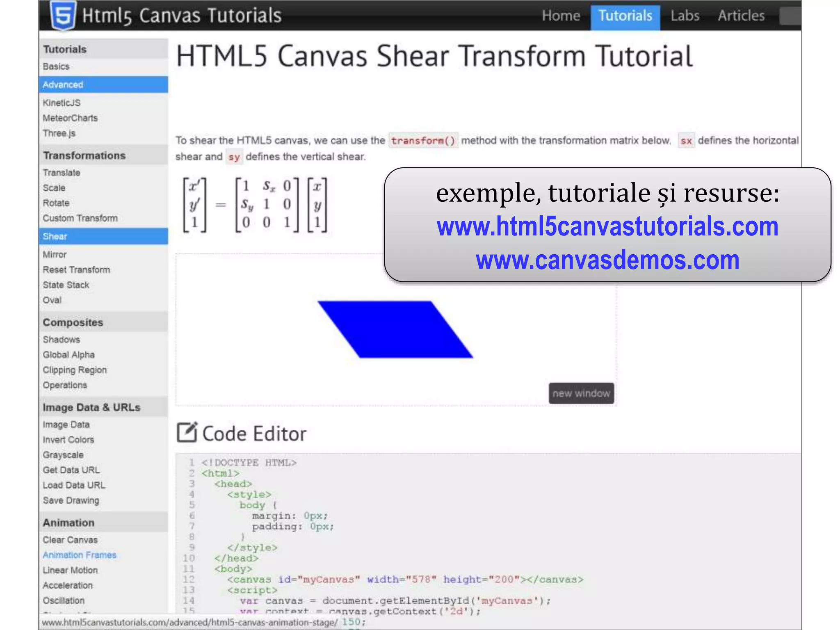Open the Animation Frames link
The width and height of the screenshot is (840, 630).
pyautogui.click(x=80, y=555)
